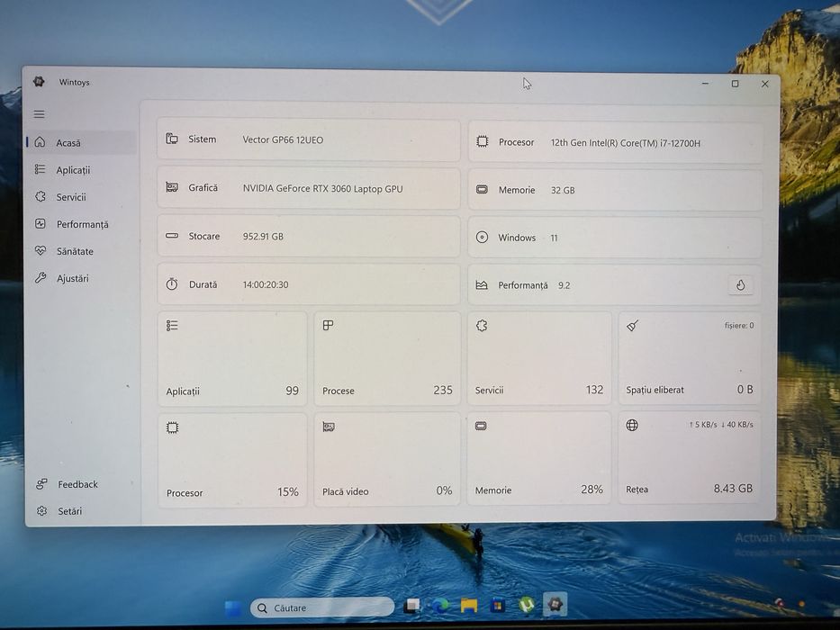Open uTorrent from the taskbar
Image resolution: width=840 pixels, height=630 pixels.
coord(527,605)
